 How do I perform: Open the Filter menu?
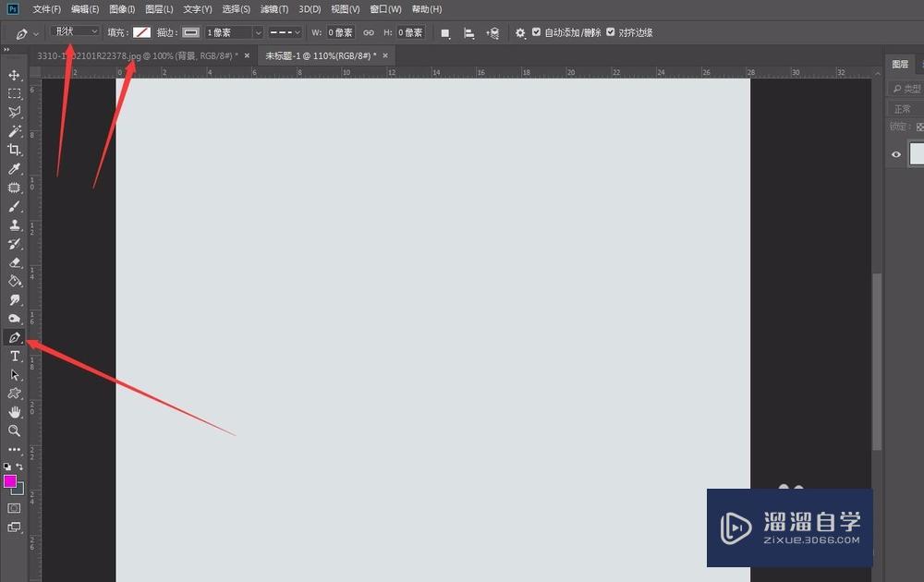(x=274, y=9)
